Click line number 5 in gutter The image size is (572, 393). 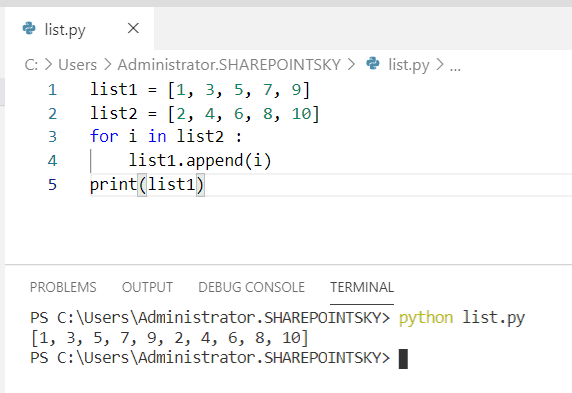coord(53,184)
